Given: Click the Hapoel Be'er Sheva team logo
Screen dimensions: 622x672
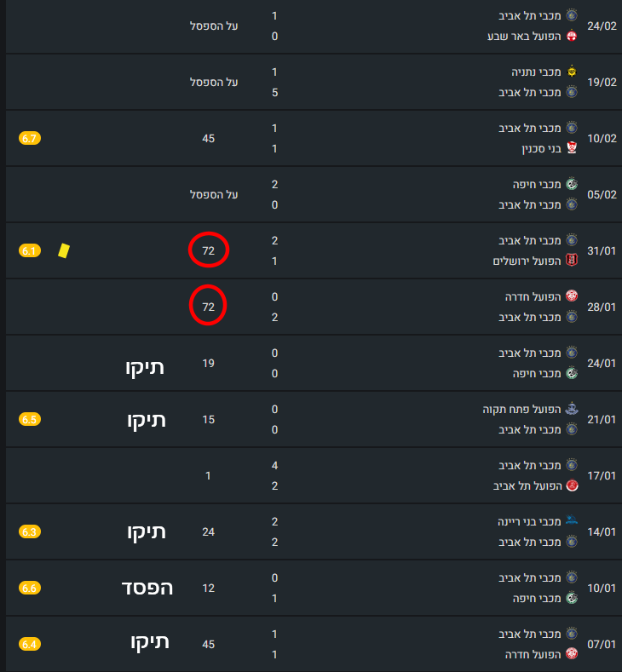Looking at the screenshot, I should (x=572, y=36).
